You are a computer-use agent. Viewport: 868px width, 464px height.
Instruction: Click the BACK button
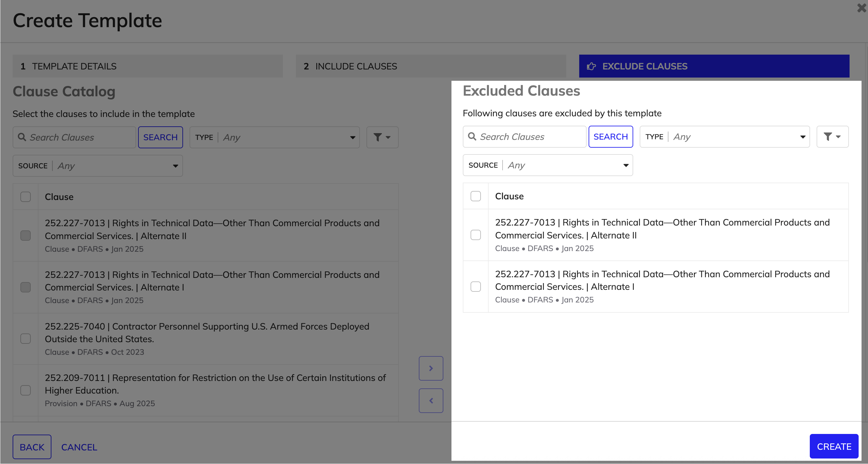[32, 447]
